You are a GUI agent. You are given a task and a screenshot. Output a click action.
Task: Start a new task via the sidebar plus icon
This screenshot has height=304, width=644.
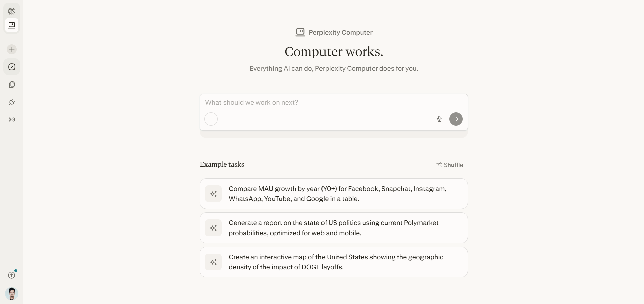point(12,49)
